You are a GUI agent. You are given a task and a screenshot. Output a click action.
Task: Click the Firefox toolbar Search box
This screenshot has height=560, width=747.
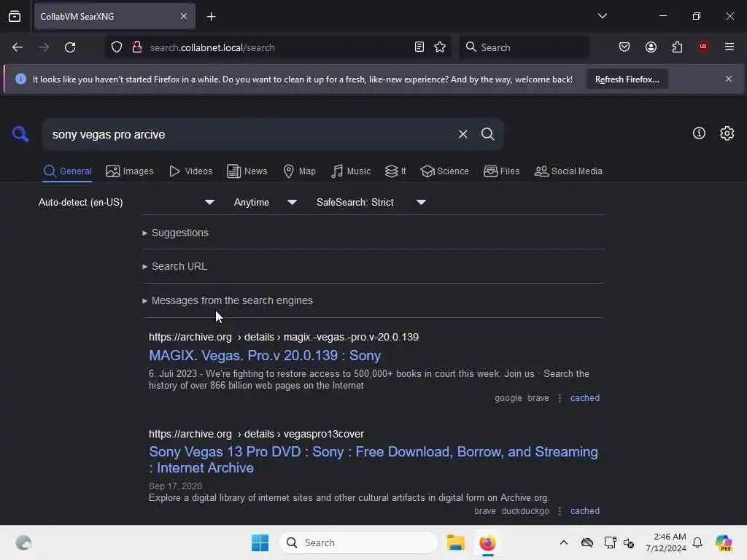pos(524,47)
